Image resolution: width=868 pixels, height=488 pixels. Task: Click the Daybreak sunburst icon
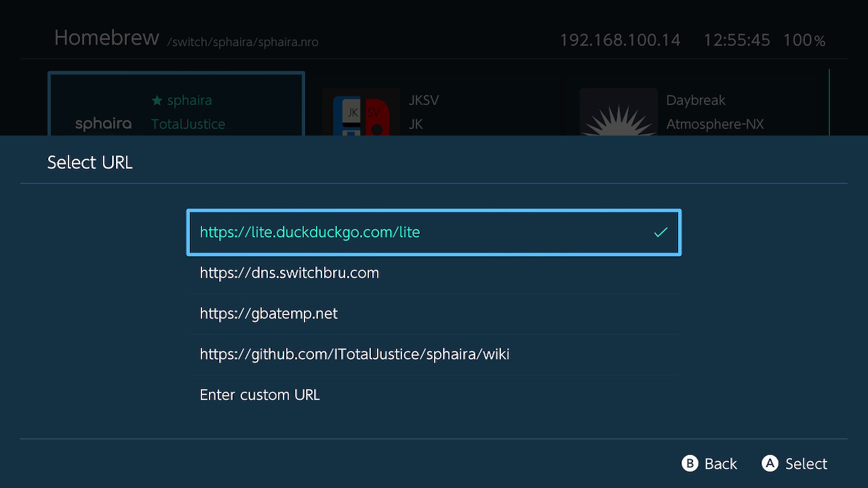pos(618,115)
